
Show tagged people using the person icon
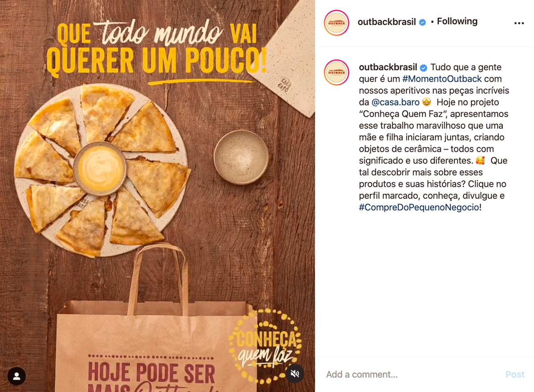(16, 376)
